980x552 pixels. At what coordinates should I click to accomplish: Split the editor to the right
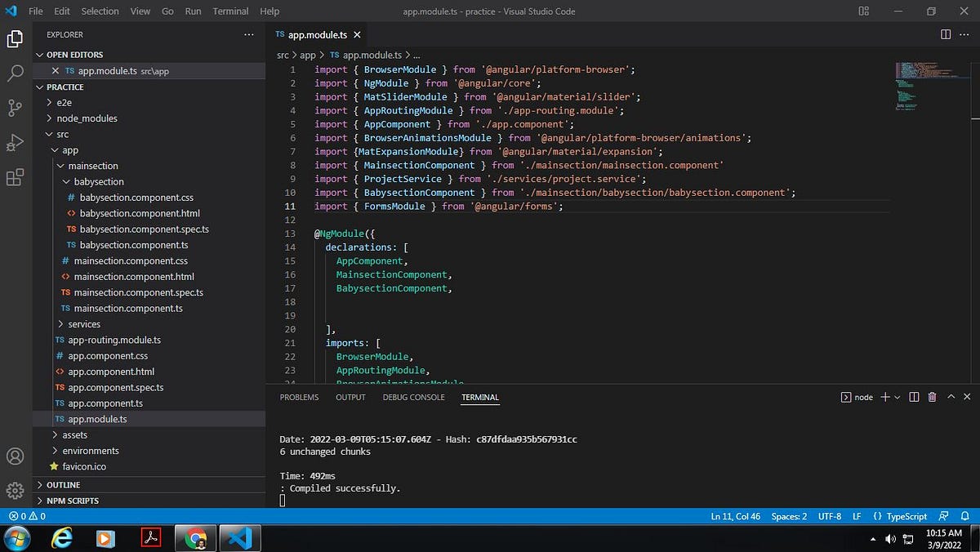[946, 34]
